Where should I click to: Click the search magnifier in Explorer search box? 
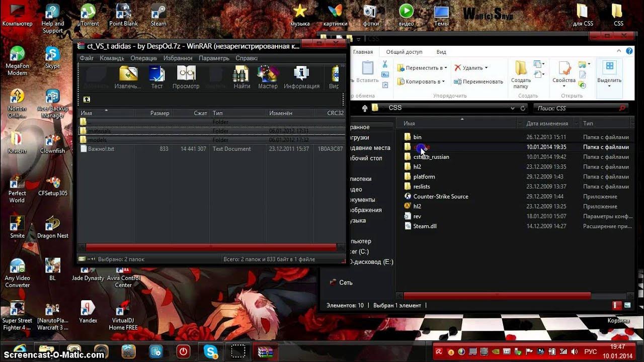tap(623, 108)
